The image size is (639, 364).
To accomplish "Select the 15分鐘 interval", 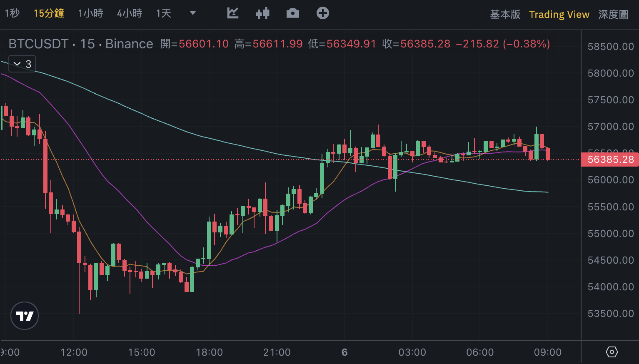I will [49, 13].
